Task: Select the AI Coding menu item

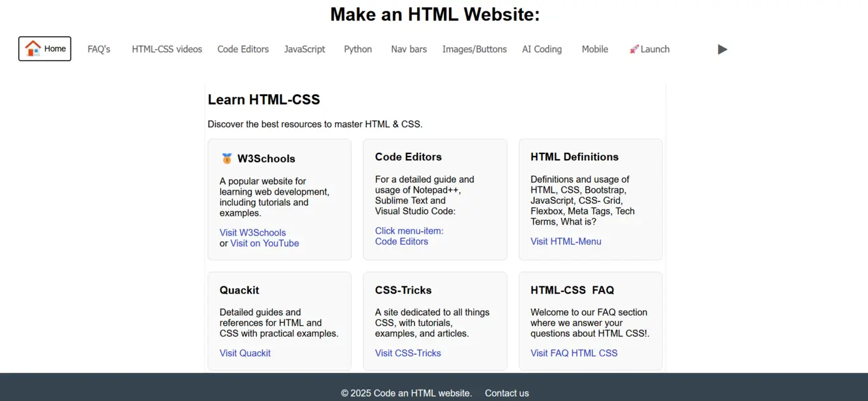Action: coord(541,49)
